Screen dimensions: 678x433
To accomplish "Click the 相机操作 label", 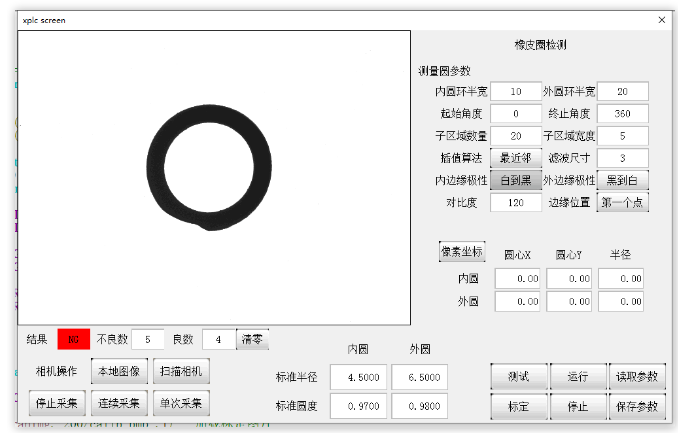I will [x=56, y=371].
